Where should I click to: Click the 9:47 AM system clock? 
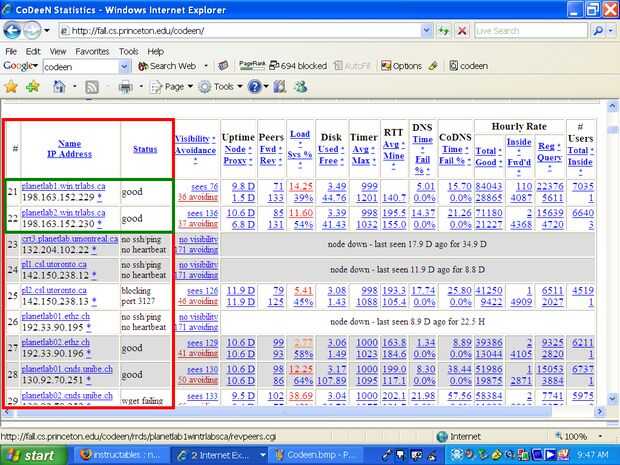(x=592, y=455)
